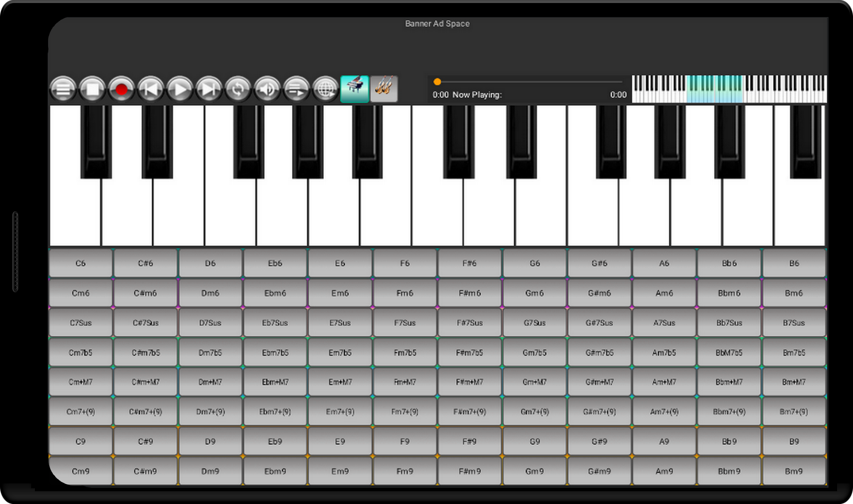Skip to previous track

(151, 89)
